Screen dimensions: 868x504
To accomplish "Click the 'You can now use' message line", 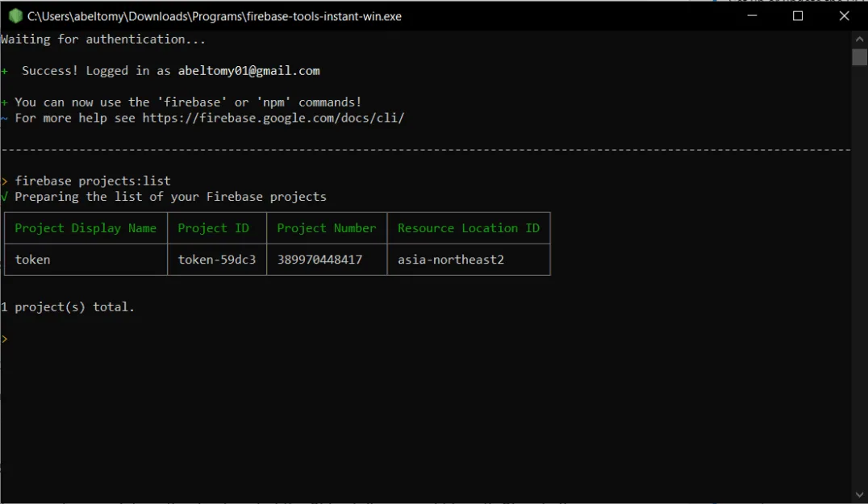I will tap(188, 102).
